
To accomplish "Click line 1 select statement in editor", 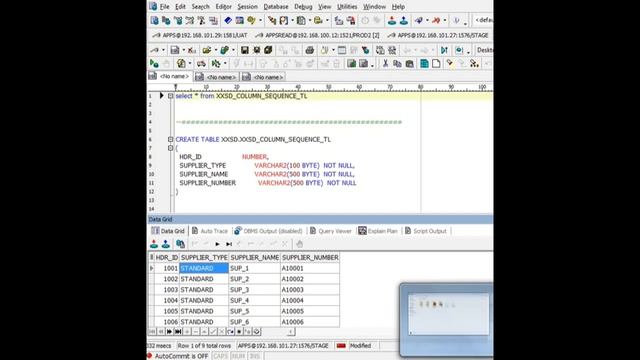I will [x=241, y=96].
